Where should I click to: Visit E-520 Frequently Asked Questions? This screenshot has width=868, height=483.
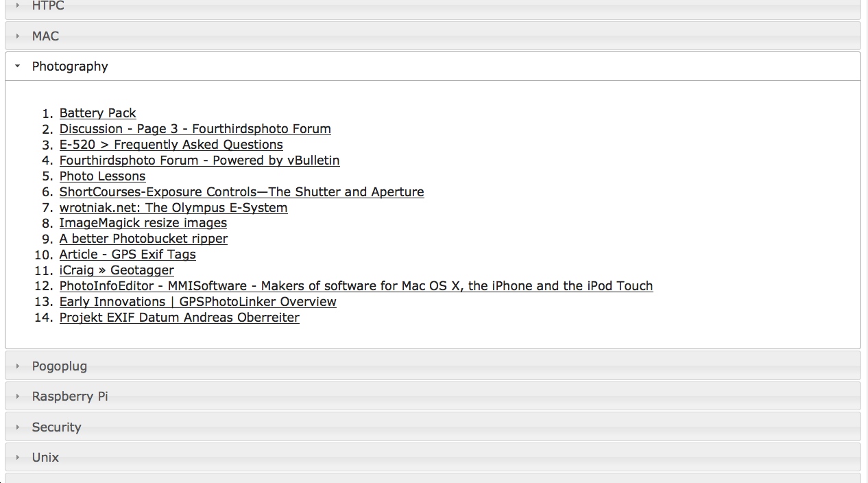pos(171,144)
